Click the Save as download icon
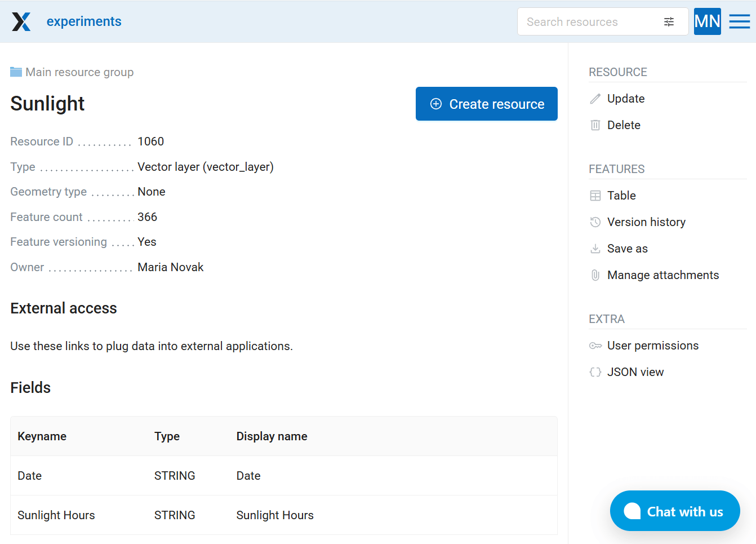 595,249
